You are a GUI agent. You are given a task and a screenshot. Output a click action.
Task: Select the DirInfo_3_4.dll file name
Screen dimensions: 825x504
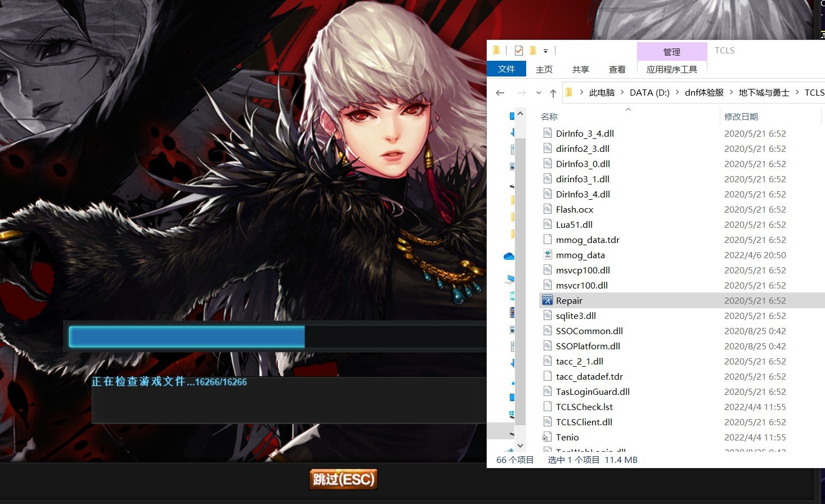pyautogui.click(x=585, y=133)
